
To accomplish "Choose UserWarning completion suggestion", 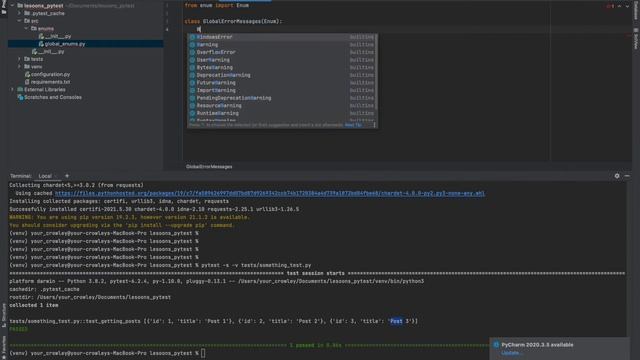I will tap(282, 60).
